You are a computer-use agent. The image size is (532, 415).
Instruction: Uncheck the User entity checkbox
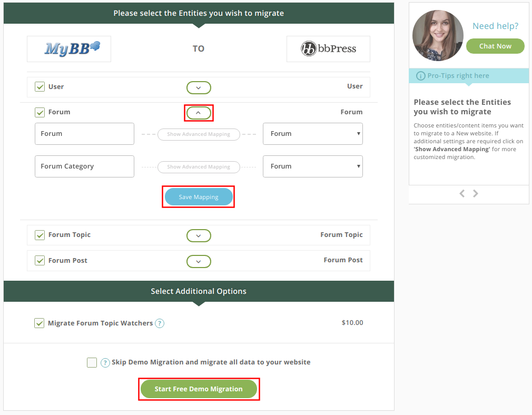pyautogui.click(x=40, y=86)
